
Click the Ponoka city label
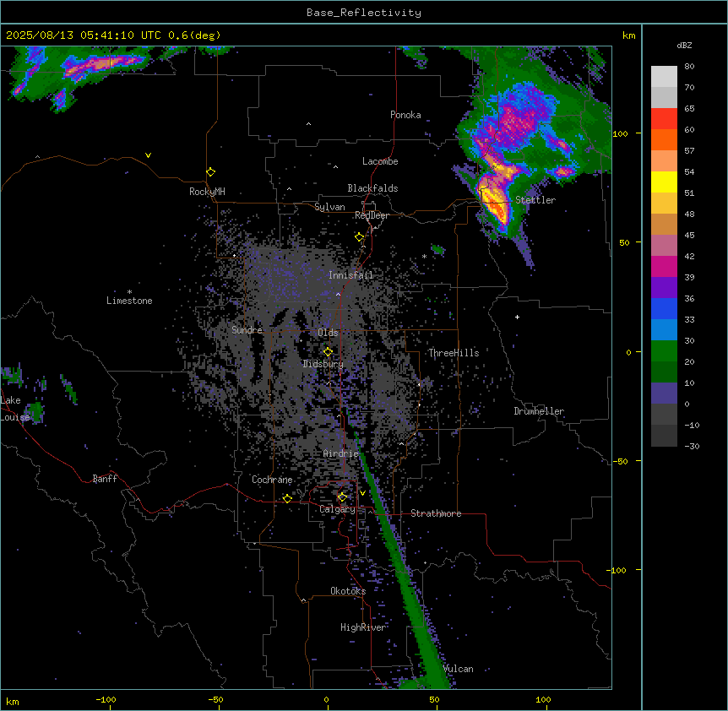pyautogui.click(x=405, y=115)
